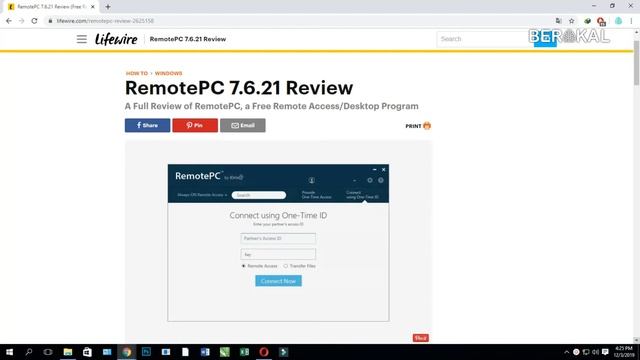Click the Key field in the RemotePC window
The height and width of the screenshot is (360, 640).
[278, 254]
